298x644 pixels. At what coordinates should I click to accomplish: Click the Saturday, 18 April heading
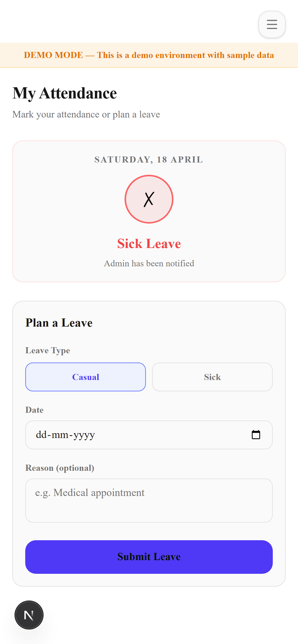tap(149, 159)
